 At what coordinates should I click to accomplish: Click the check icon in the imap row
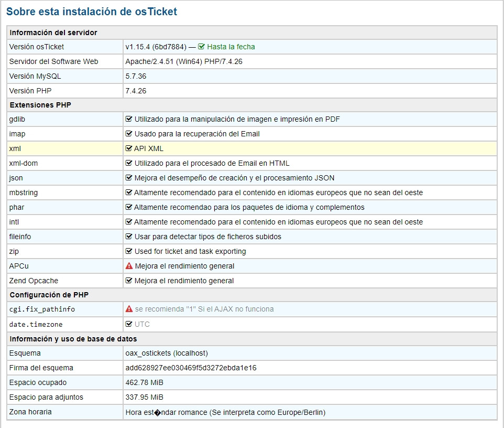(128, 134)
